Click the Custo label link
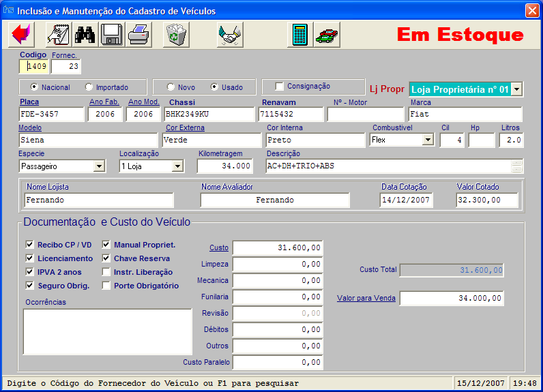 [x=219, y=247]
